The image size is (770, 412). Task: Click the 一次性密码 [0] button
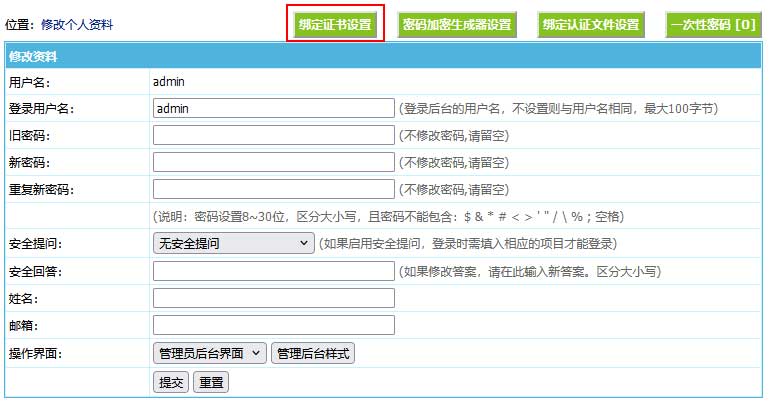pos(712,24)
